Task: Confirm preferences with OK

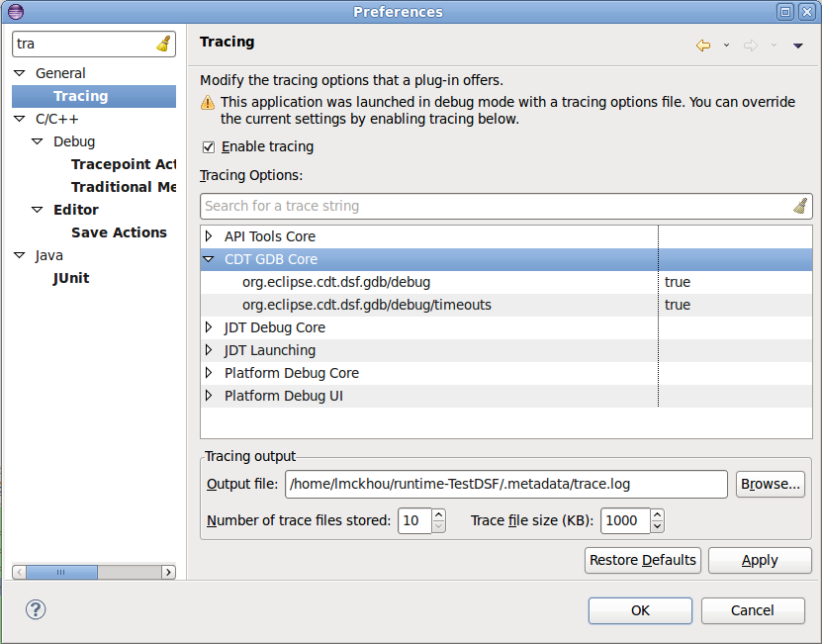Action: click(640, 610)
